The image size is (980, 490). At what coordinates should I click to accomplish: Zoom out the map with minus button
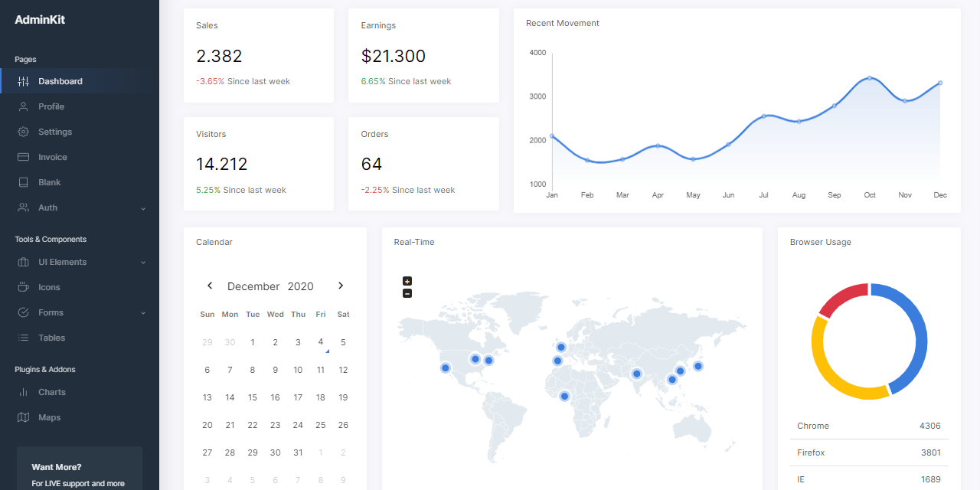tap(407, 293)
